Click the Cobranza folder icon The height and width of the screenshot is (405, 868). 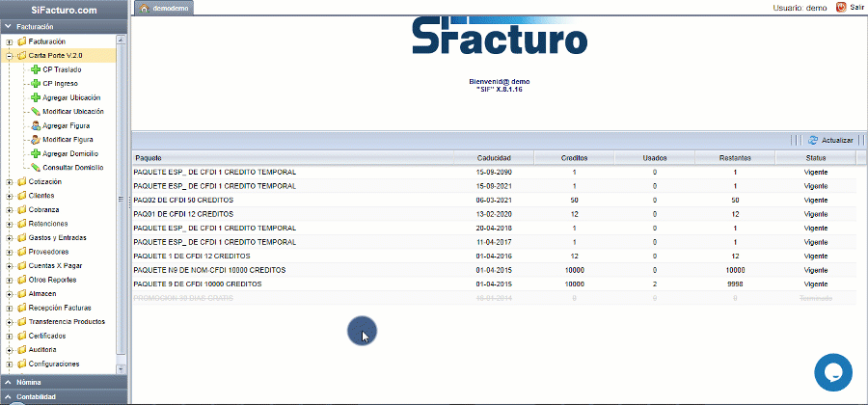pyautogui.click(x=21, y=209)
